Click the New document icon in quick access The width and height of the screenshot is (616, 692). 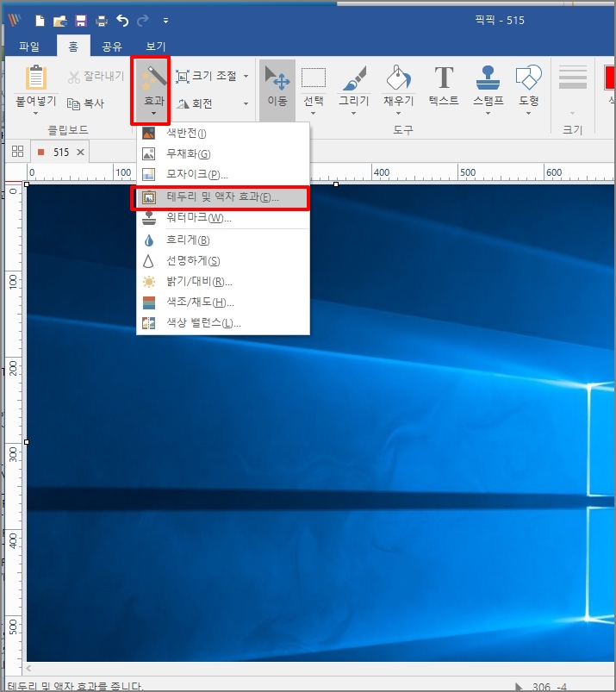[x=40, y=21]
